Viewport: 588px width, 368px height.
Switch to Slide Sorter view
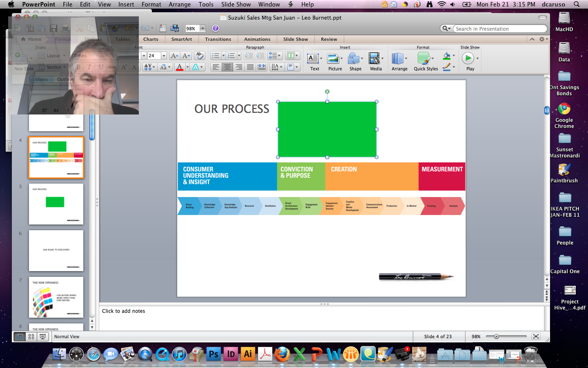pyautogui.click(x=31, y=337)
